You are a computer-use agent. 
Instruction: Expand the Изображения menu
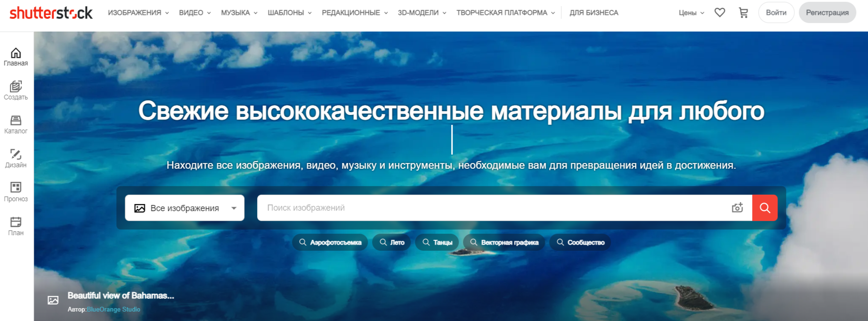138,13
